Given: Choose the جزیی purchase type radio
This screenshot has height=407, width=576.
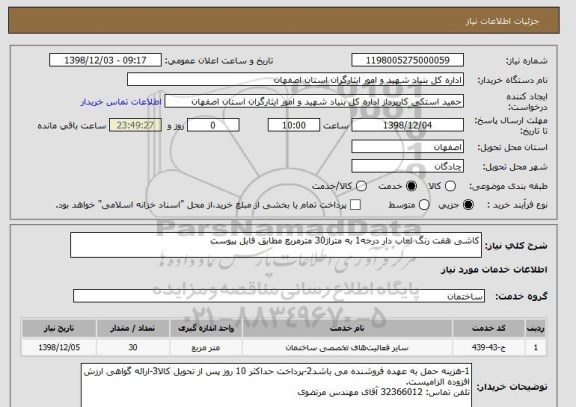Looking at the screenshot, I should 468,205.
